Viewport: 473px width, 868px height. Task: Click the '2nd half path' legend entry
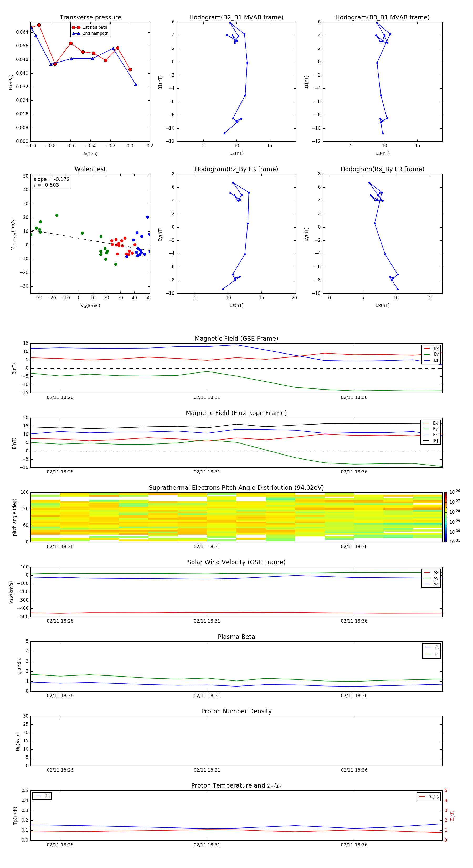point(90,33)
